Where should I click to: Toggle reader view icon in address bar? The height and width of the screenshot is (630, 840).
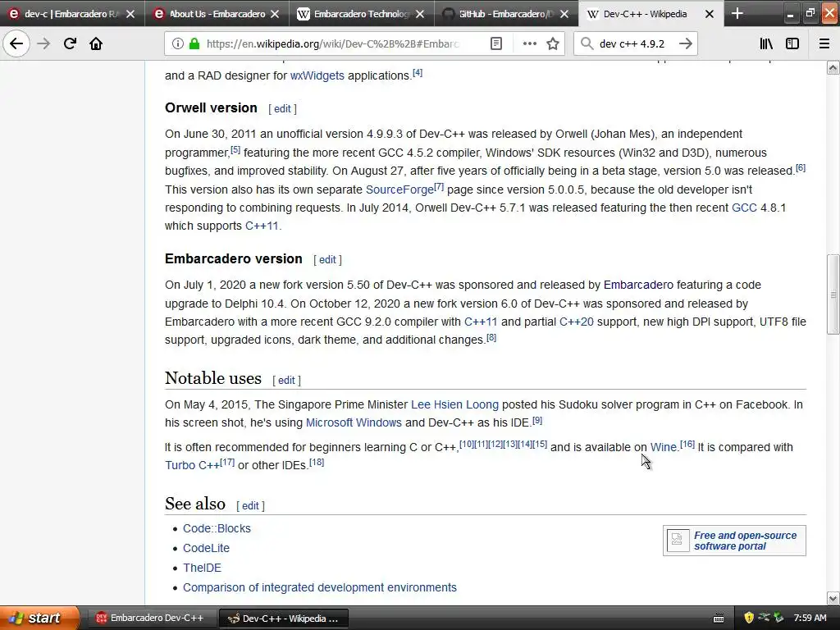496,43
